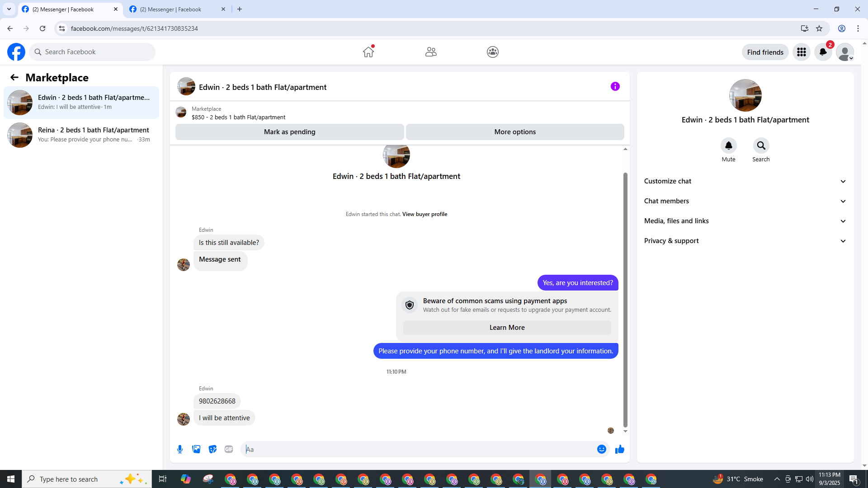
Task: Close the second Messenger tab
Action: (x=223, y=9)
